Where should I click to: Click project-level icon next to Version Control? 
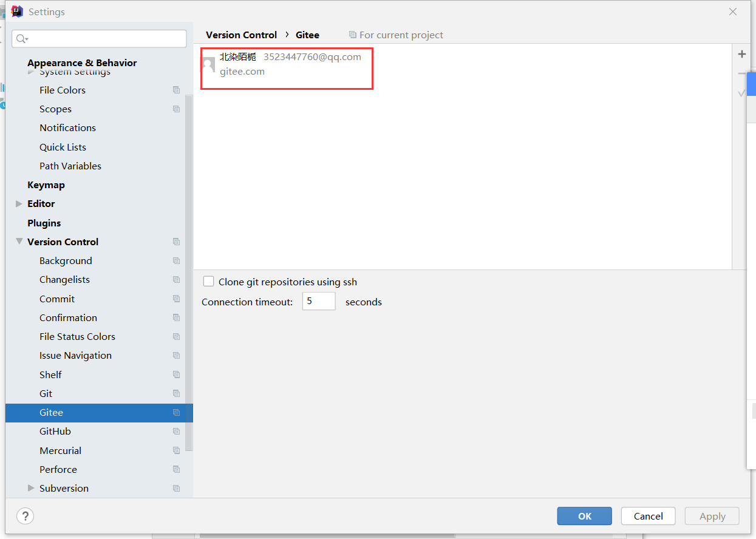(176, 242)
